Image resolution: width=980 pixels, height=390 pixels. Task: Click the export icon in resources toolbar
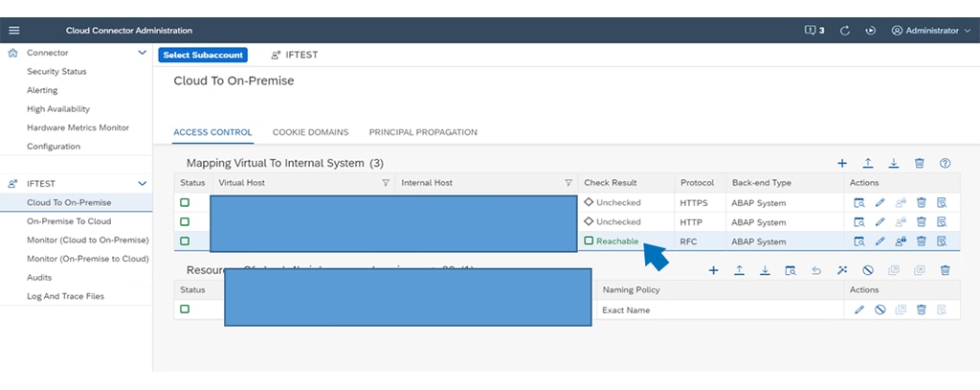(766, 271)
